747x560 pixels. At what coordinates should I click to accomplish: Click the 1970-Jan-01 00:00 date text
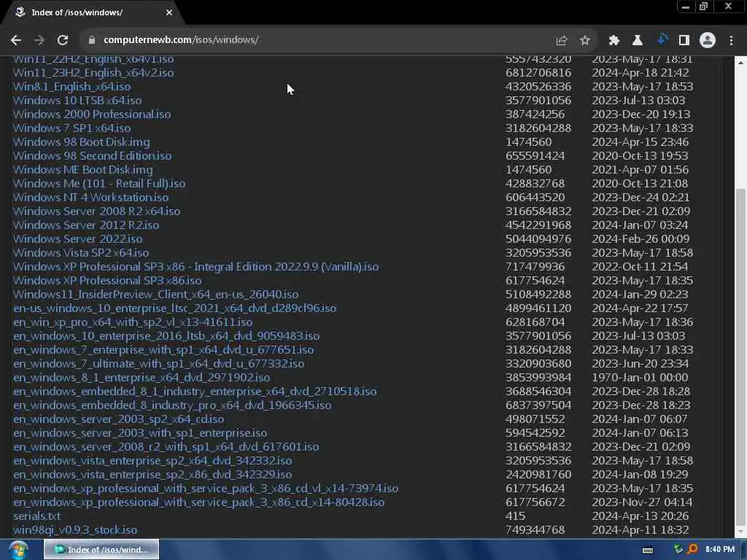640,377
